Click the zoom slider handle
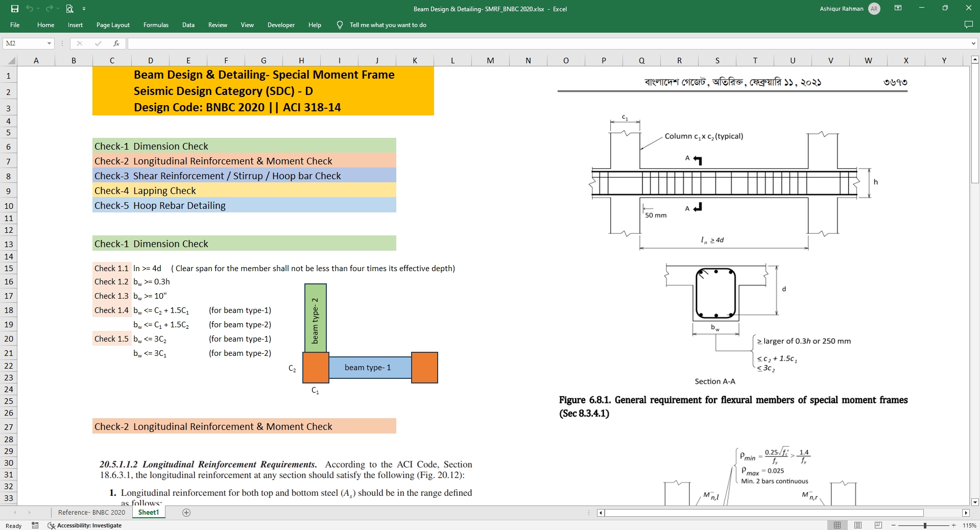The width and height of the screenshot is (980, 530). point(925,525)
